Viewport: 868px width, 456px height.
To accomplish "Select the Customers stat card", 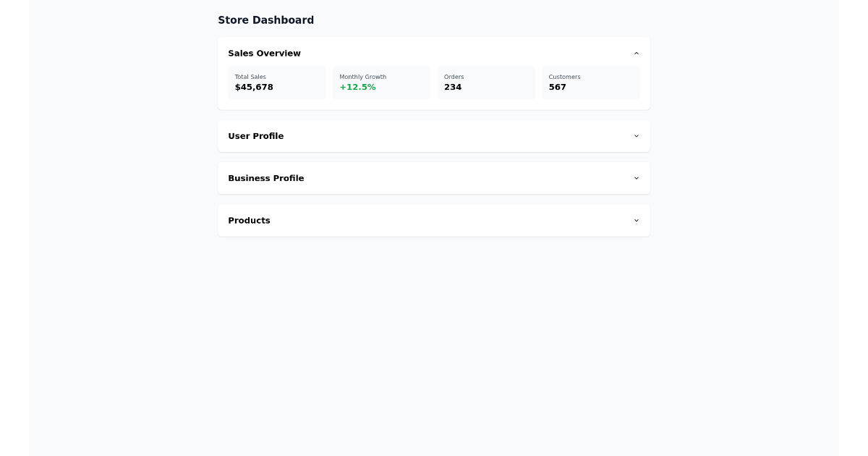I will [x=590, y=83].
